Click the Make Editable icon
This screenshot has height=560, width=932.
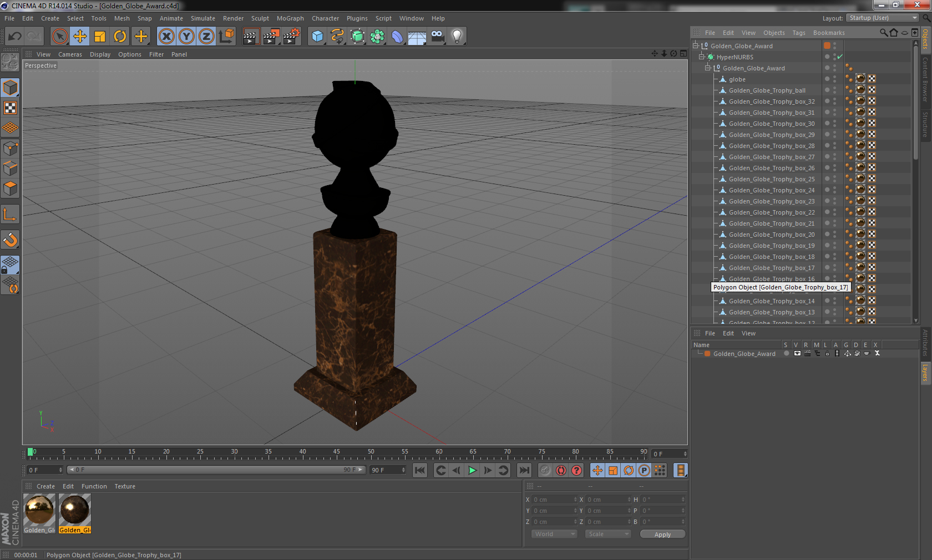(x=10, y=62)
